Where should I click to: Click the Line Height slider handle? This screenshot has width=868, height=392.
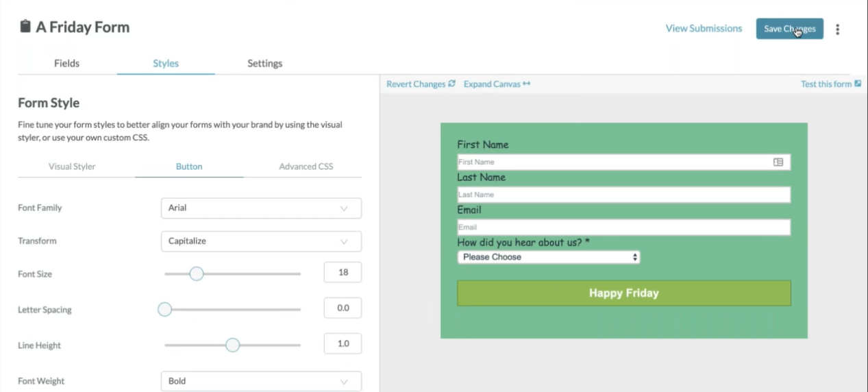click(x=233, y=345)
